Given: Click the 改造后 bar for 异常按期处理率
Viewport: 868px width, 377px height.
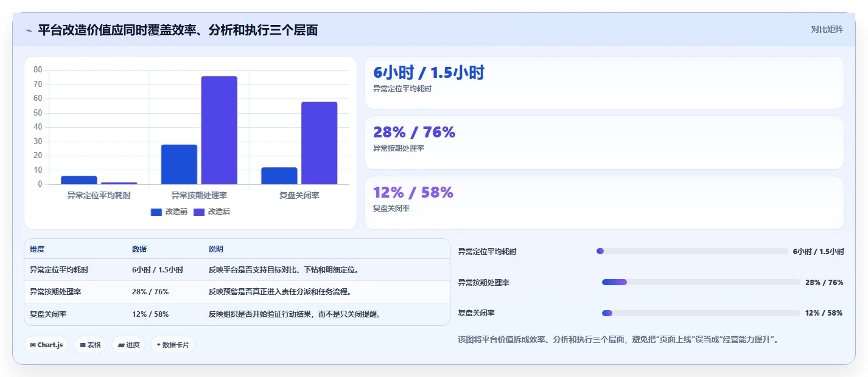Looking at the screenshot, I should click(x=219, y=130).
